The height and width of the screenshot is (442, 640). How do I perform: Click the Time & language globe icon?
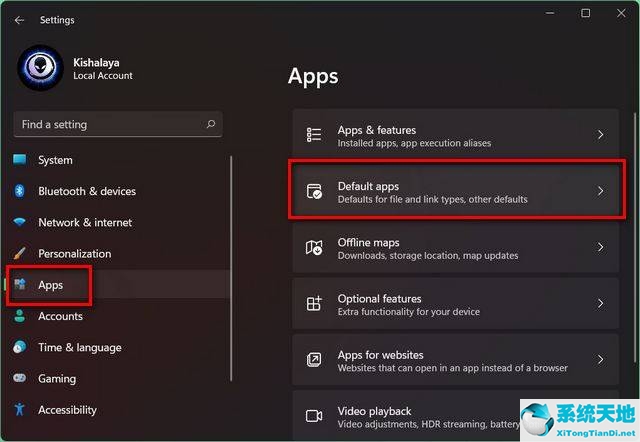pyautogui.click(x=20, y=348)
